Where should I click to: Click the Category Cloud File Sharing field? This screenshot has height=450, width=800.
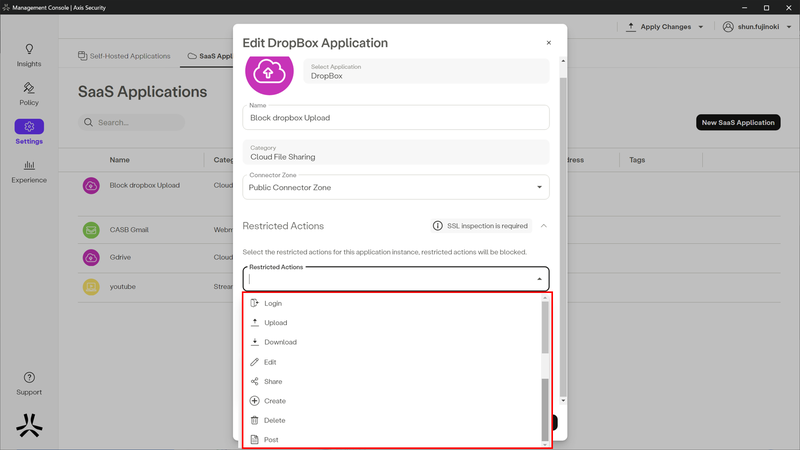396,152
